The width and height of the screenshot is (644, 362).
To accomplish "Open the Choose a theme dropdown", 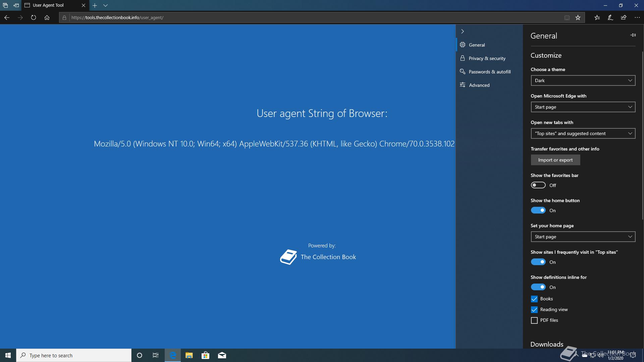I will [583, 80].
